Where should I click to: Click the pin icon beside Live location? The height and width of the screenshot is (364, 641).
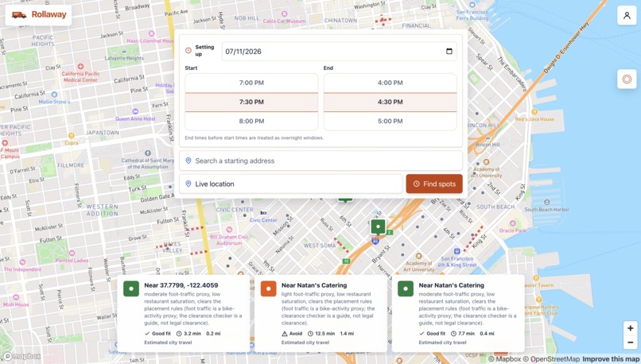tap(188, 184)
